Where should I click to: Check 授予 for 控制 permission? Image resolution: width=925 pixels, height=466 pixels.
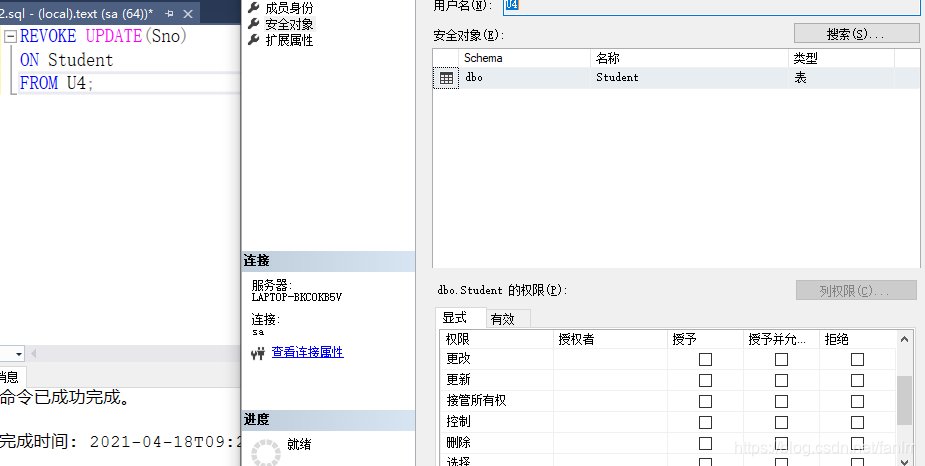click(x=705, y=422)
